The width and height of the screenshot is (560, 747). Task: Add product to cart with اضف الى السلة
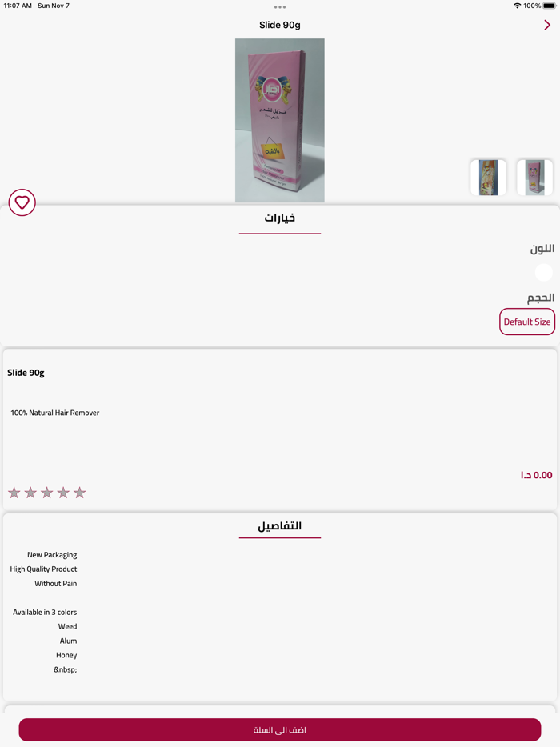(280, 730)
